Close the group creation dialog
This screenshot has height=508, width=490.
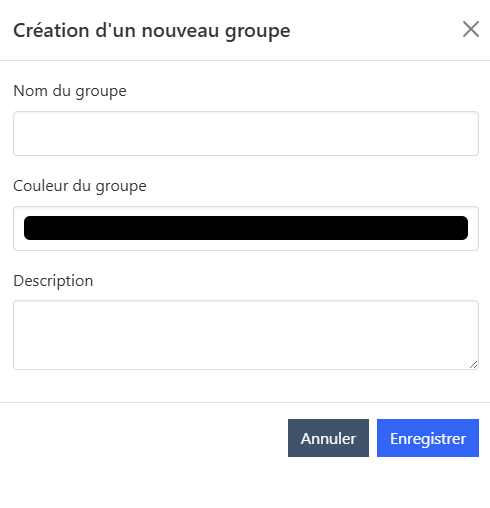tap(471, 29)
